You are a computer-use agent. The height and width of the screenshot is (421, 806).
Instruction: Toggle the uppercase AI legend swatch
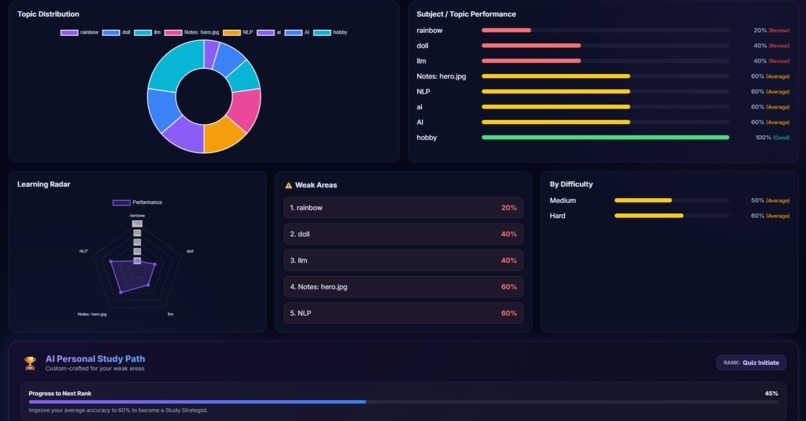point(294,32)
